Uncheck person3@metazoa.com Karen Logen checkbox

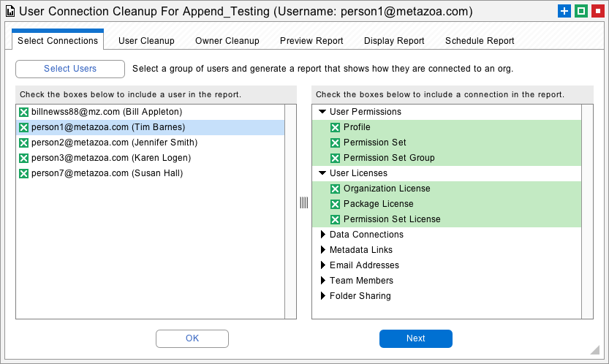(23, 158)
